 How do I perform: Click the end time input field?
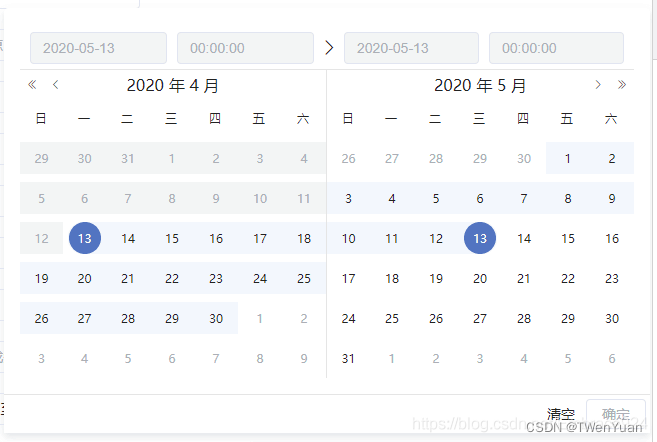[x=556, y=48]
